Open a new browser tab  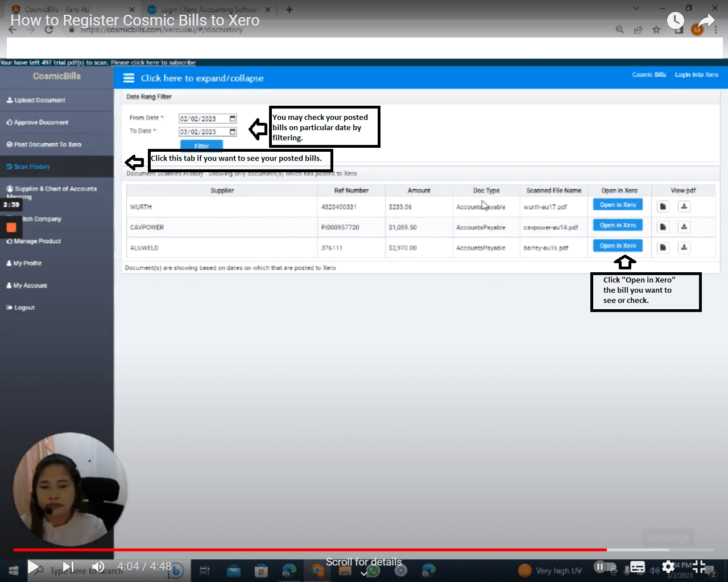click(289, 10)
